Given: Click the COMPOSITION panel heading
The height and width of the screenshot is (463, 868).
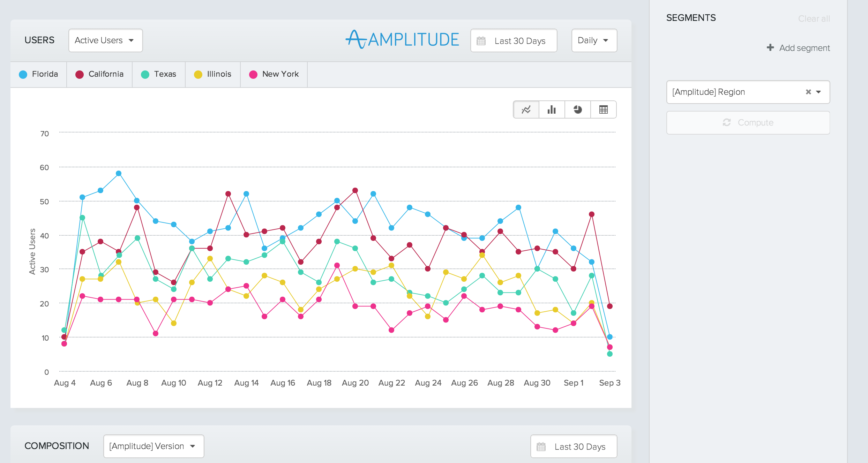Looking at the screenshot, I should (x=57, y=446).
